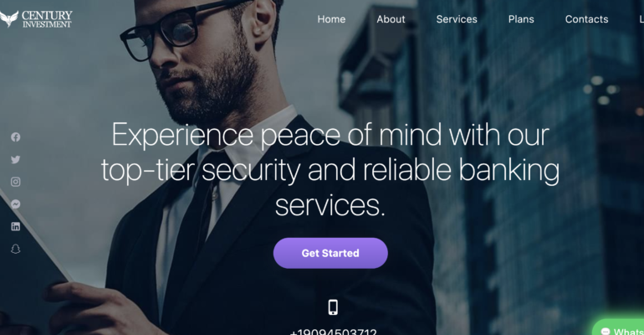This screenshot has width=644, height=335.
Task: Click the Snapchat ghost icon
Action: coord(16,249)
